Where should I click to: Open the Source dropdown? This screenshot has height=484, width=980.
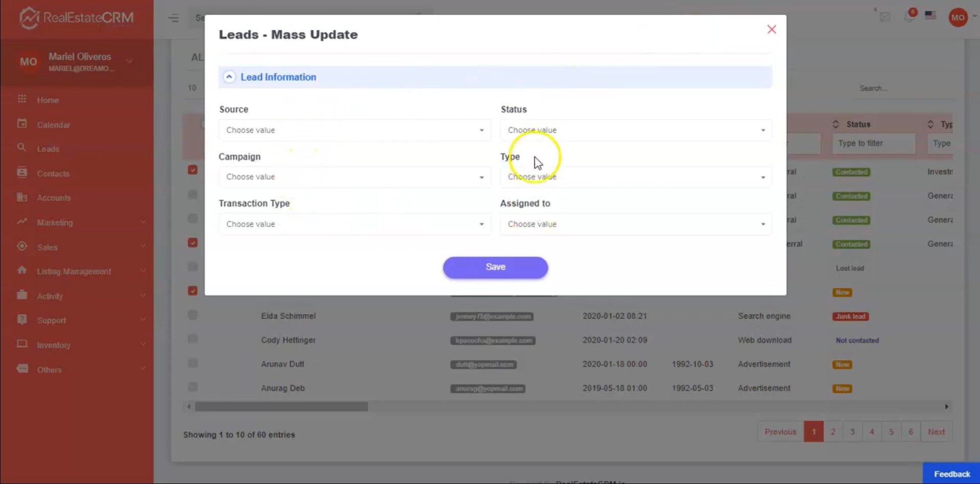click(x=354, y=130)
